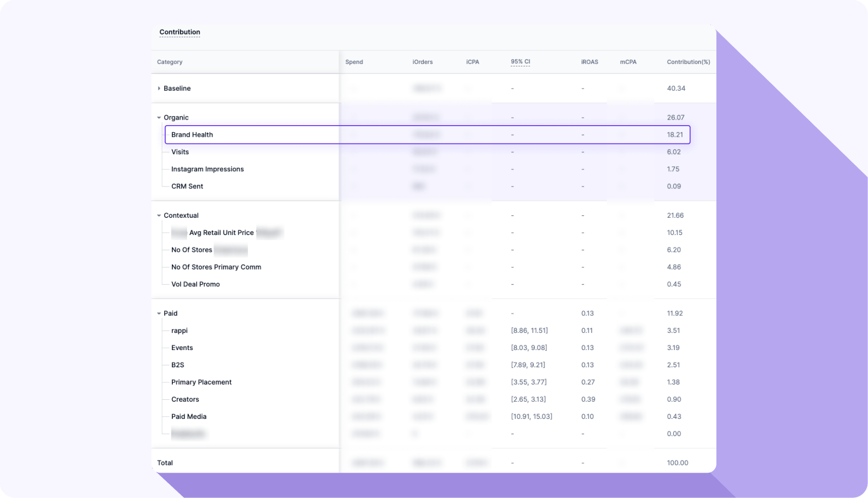Collapse the Paid category group
The height and width of the screenshot is (498, 868).
click(x=159, y=314)
